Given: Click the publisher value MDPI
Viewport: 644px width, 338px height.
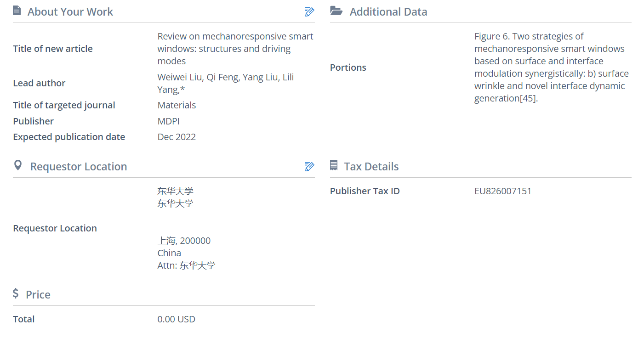Looking at the screenshot, I should click(168, 121).
